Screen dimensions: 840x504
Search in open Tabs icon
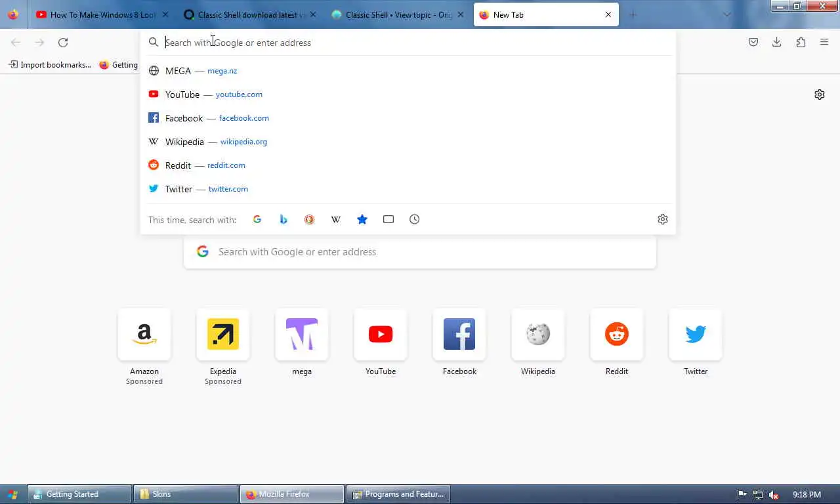tap(388, 219)
